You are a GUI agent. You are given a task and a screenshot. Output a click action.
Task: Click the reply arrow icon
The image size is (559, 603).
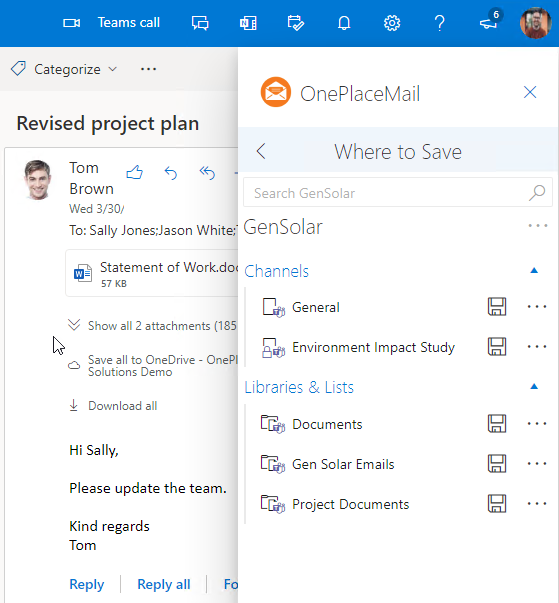(171, 173)
